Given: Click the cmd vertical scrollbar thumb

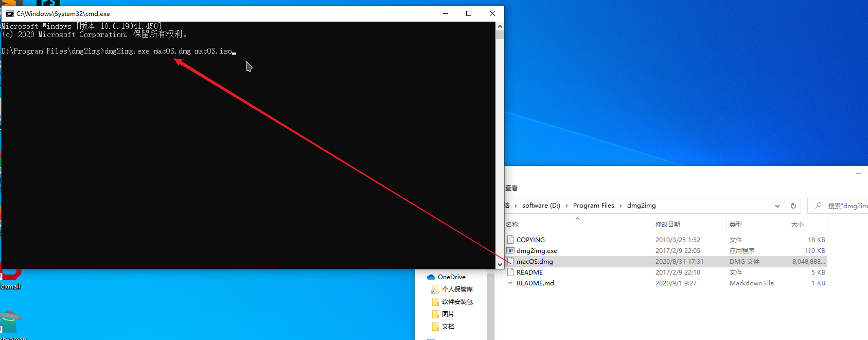Looking at the screenshot, I should coord(500,35).
